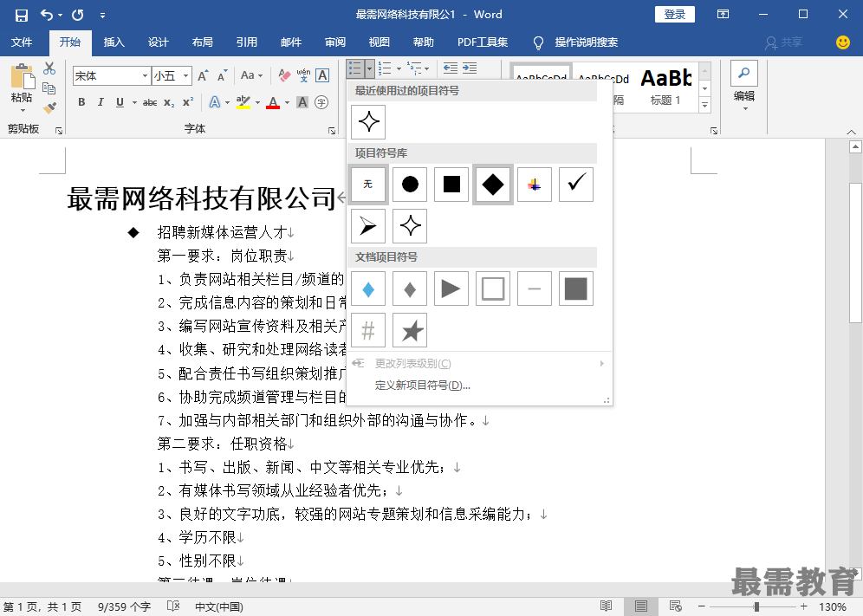
Task: Switch to Print Layout view in status bar
Action: point(640,606)
